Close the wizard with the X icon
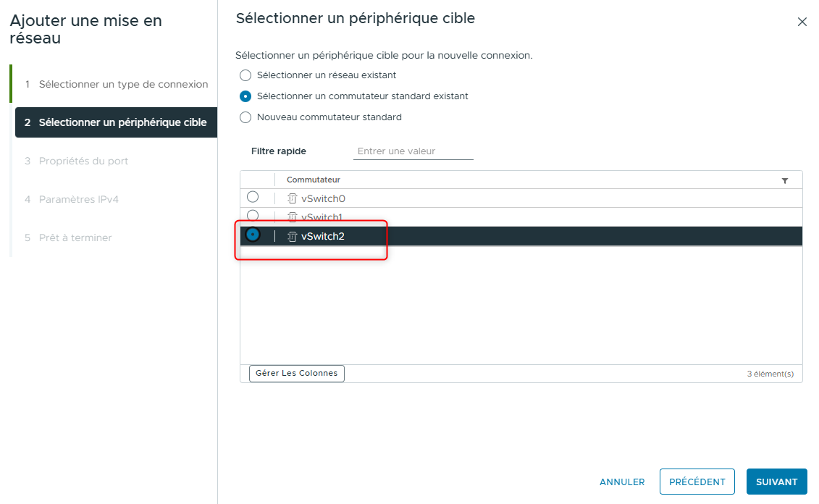This screenshot has width=819, height=504. tap(802, 22)
